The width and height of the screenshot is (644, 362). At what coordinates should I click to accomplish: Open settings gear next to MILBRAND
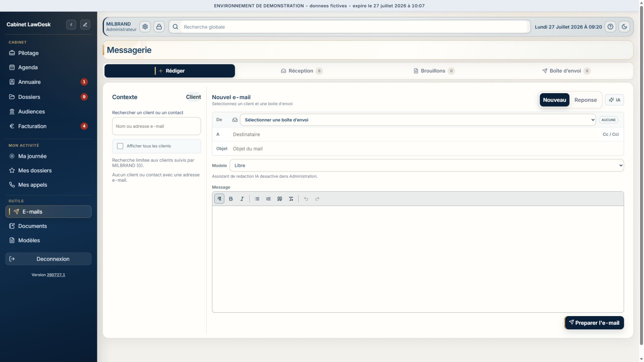(x=145, y=26)
